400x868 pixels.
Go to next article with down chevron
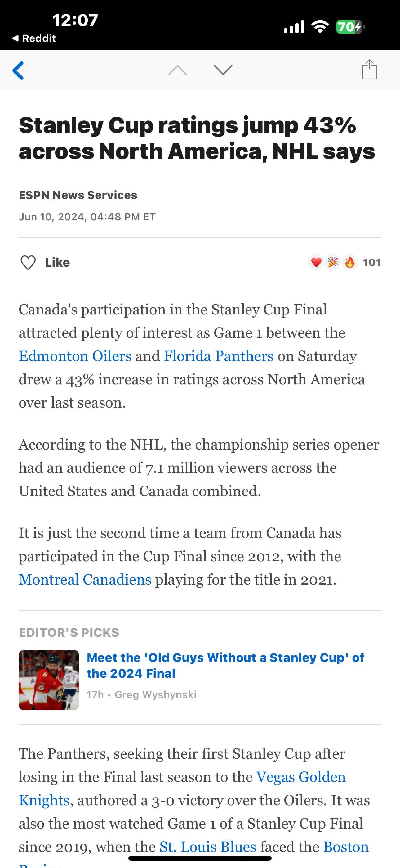click(223, 70)
